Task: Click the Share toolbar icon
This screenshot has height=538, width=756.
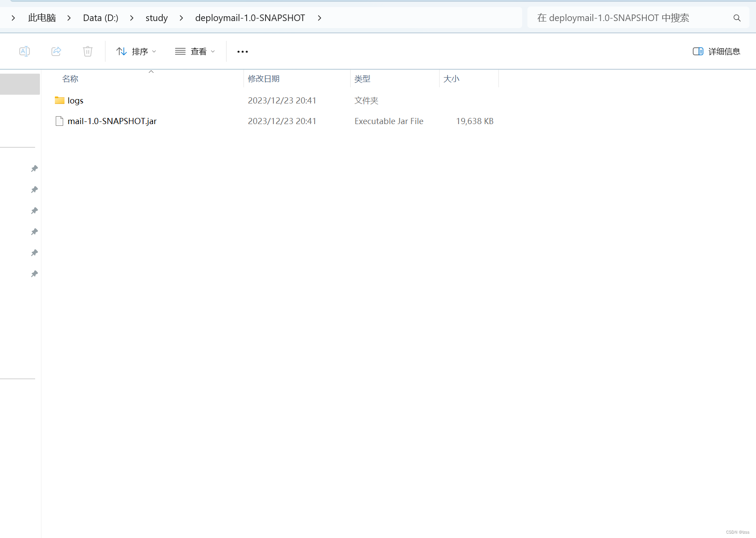Action: point(56,51)
